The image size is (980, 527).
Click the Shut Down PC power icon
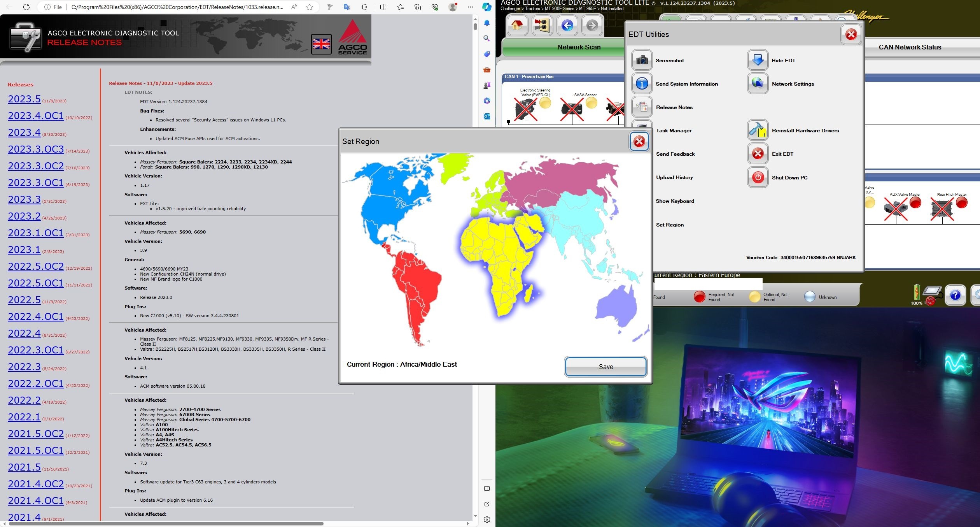758,177
